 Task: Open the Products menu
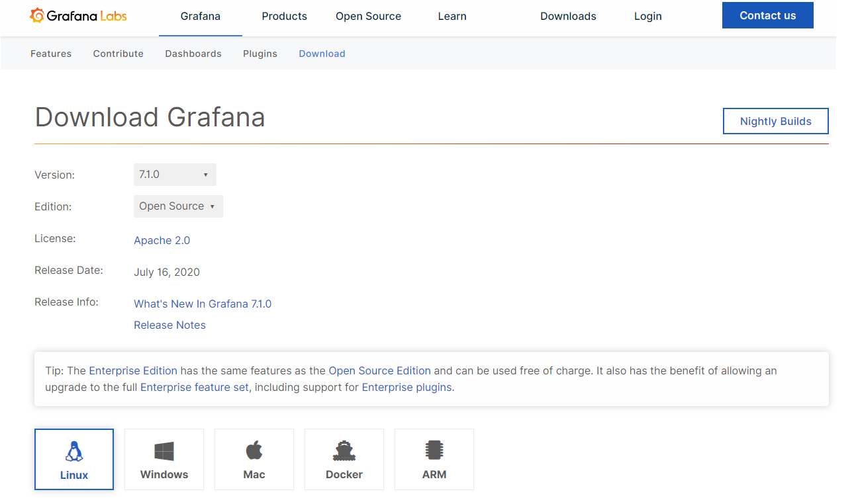click(284, 16)
